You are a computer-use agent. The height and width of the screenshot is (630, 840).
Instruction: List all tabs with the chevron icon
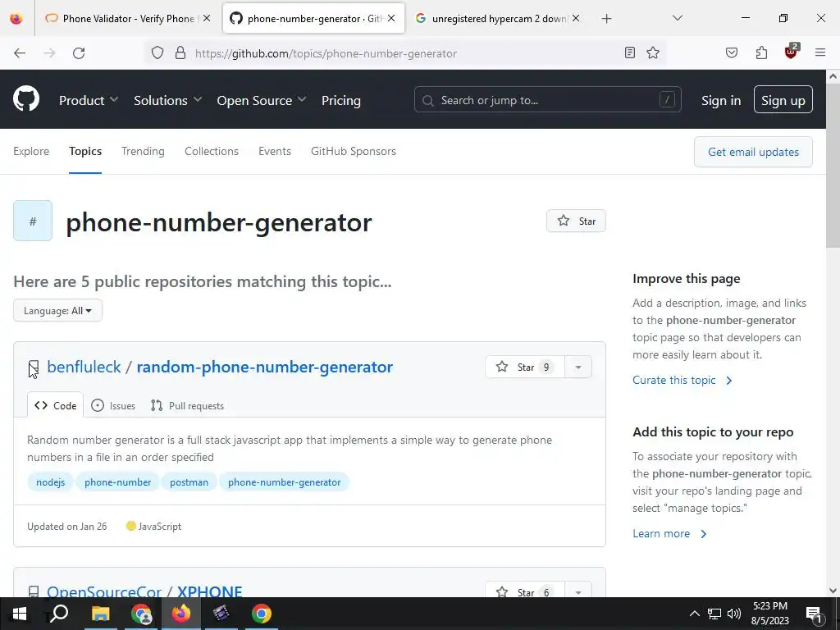[x=677, y=18]
